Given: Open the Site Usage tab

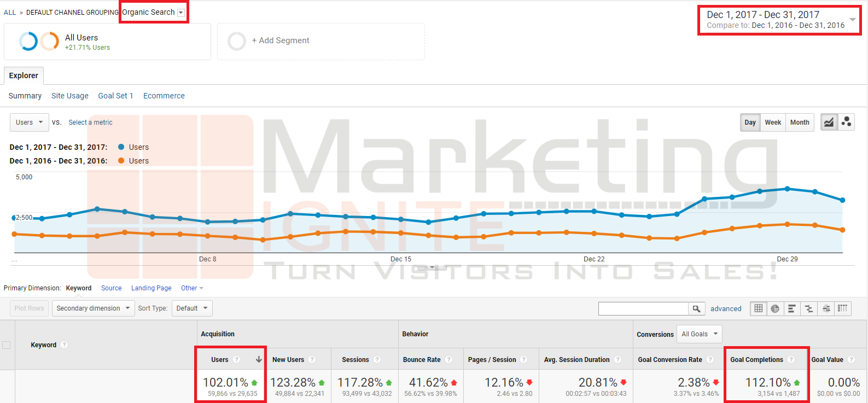Looking at the screenshot, I should point(69,96).
